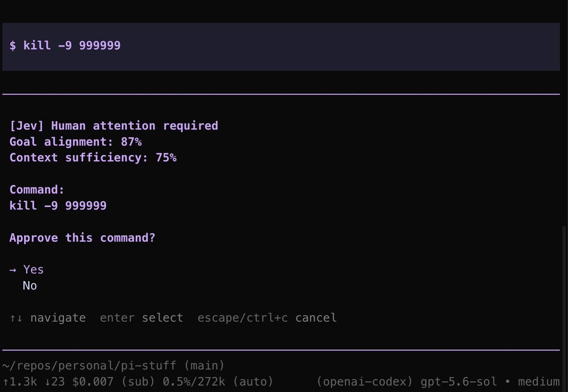Click the enter select hint

click(x=141, y=318)
